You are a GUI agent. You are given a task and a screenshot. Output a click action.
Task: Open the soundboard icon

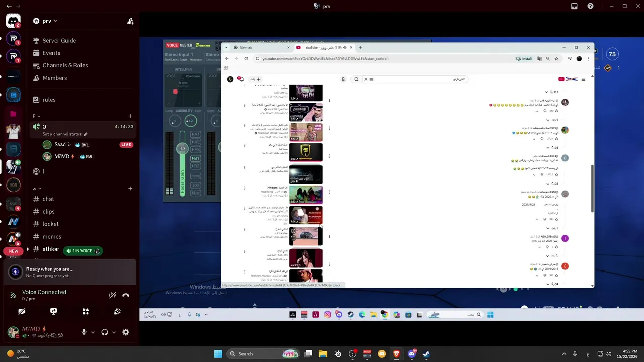117,312
